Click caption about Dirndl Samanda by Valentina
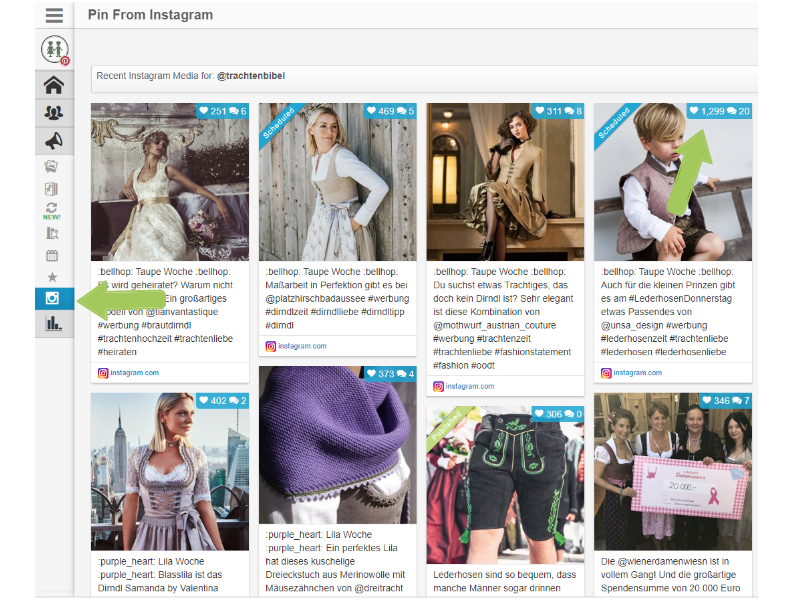The image size is (800, 600). coord(160,574)
